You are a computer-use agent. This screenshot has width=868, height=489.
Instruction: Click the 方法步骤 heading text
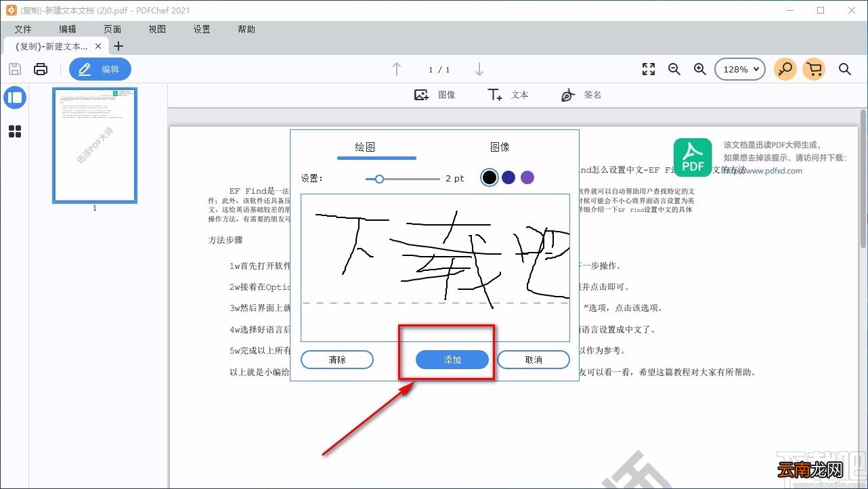(225, 240)
